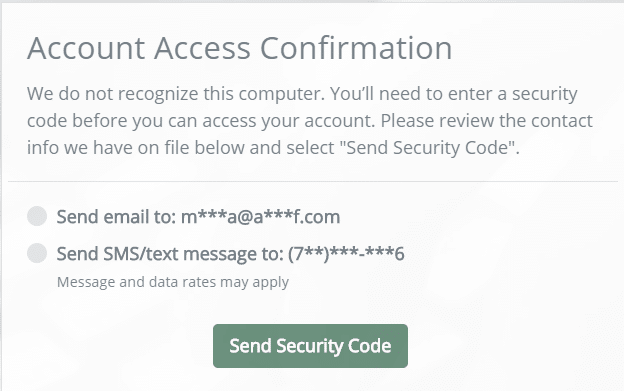Click the masked email address m***a@a***f.com
Screen dimensions: 624x391
point(261,217)
